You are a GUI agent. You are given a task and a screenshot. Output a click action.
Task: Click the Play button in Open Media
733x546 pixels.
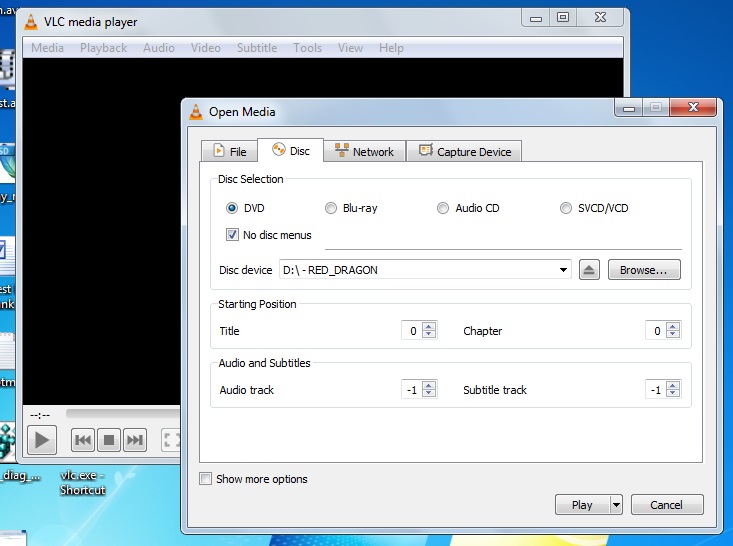coord(582,505)
